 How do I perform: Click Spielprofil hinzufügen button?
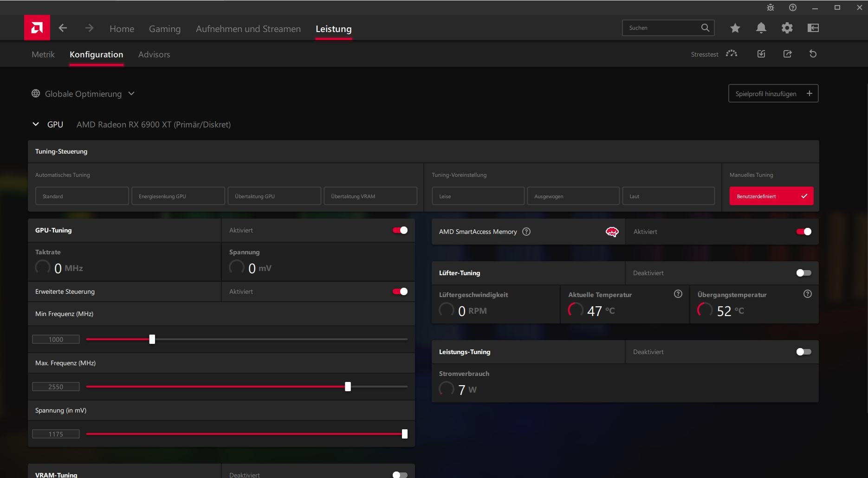pos(773,93)
